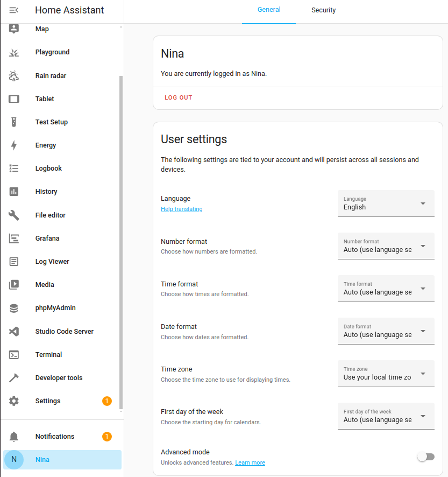
Task: Open Notifications with the badge
Action: click(x=54, y=436)
